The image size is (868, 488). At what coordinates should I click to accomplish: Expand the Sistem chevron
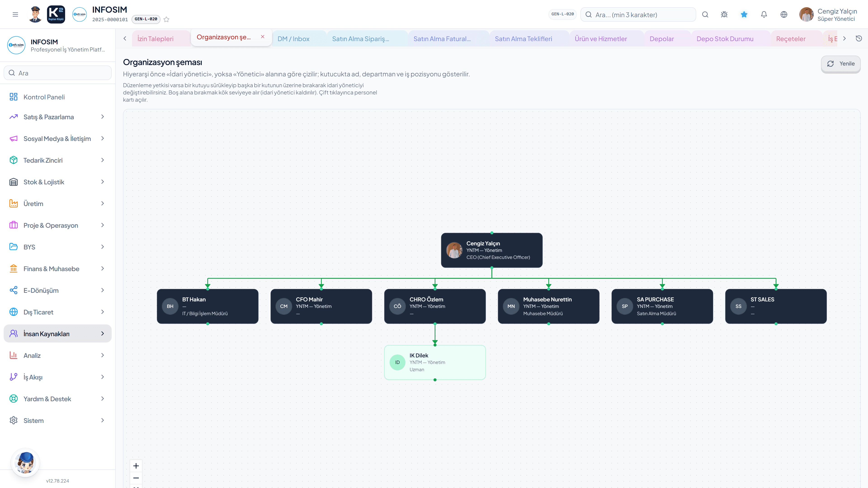(x=103, y=420)
